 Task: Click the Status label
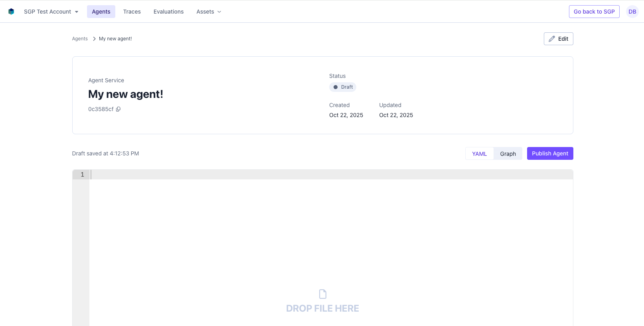[x=338, y=76]
